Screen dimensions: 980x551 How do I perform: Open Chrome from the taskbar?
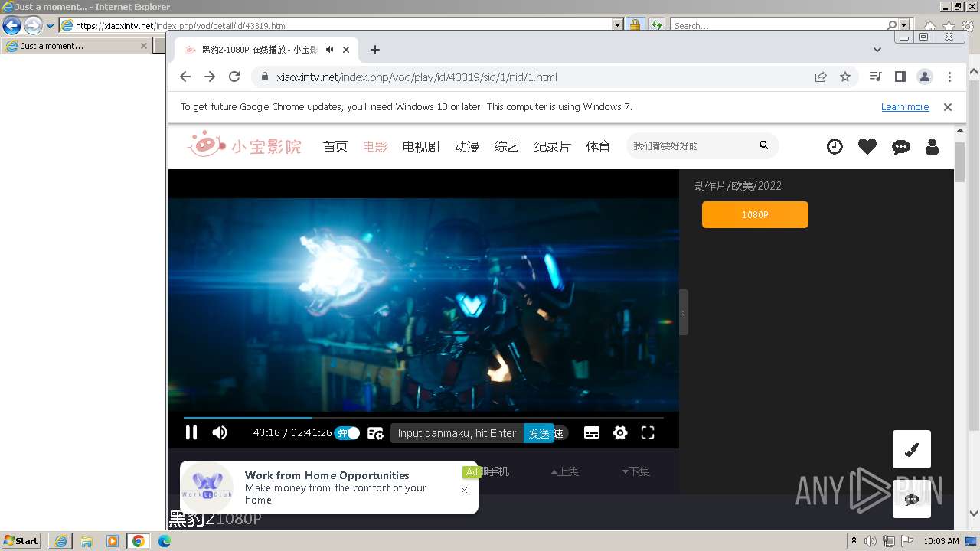pyautogui.click(x=139, y=541)
